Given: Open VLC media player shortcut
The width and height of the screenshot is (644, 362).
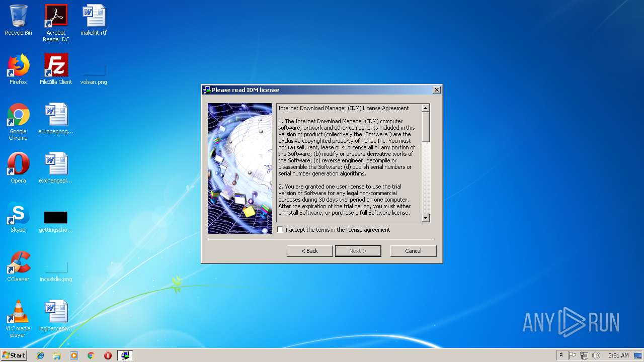Looking at the screenshot, I should pos(18,319).
